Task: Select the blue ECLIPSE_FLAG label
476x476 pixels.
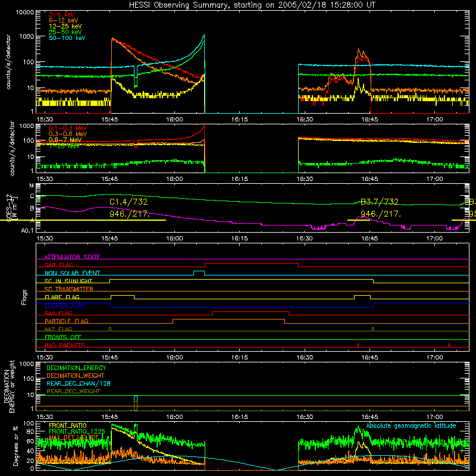Action: 65,305
